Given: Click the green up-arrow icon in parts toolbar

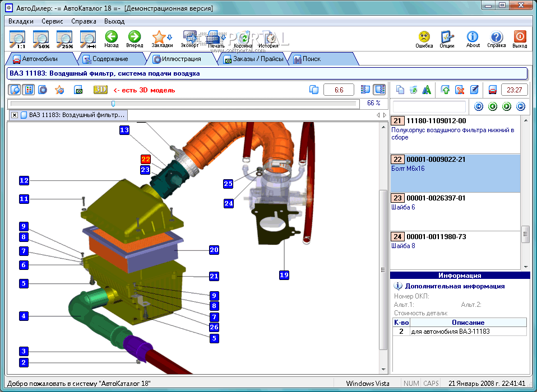Looking at the screenshot, I should pyautogui.click(x=445, y=90).
